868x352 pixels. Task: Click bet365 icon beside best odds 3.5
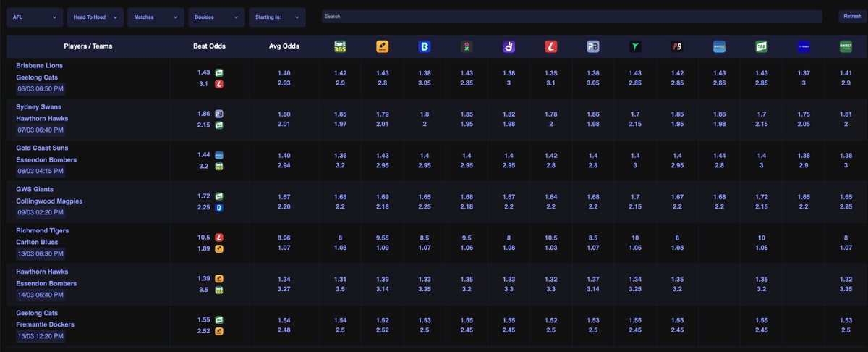tap(219, 290)
